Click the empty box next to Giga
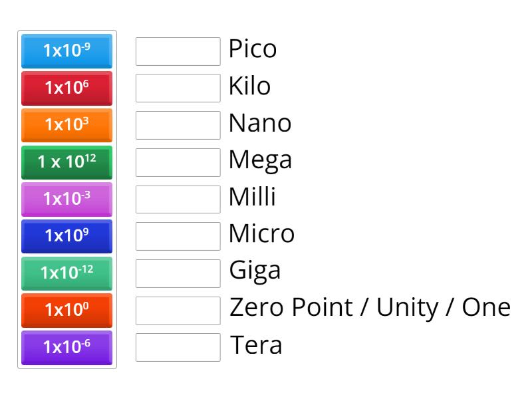Image resolution: width=532 pixels, height=399 pixels. click(178, 273)
